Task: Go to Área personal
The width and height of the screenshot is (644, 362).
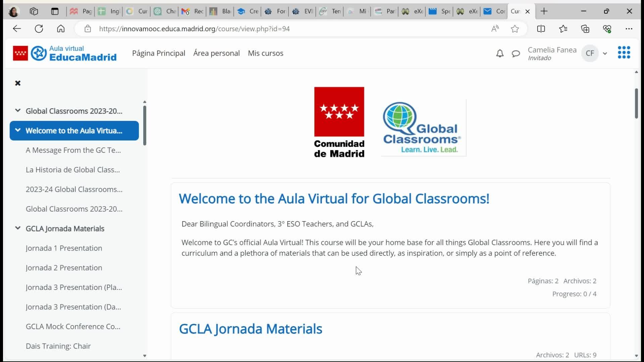Action: (x=216, y=53)
